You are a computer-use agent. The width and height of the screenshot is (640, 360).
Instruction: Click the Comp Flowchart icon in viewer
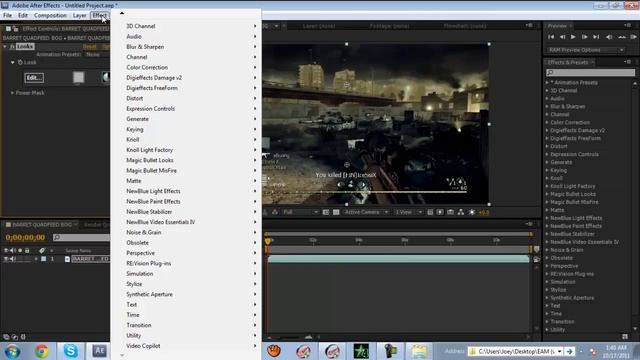coord(461,212)
